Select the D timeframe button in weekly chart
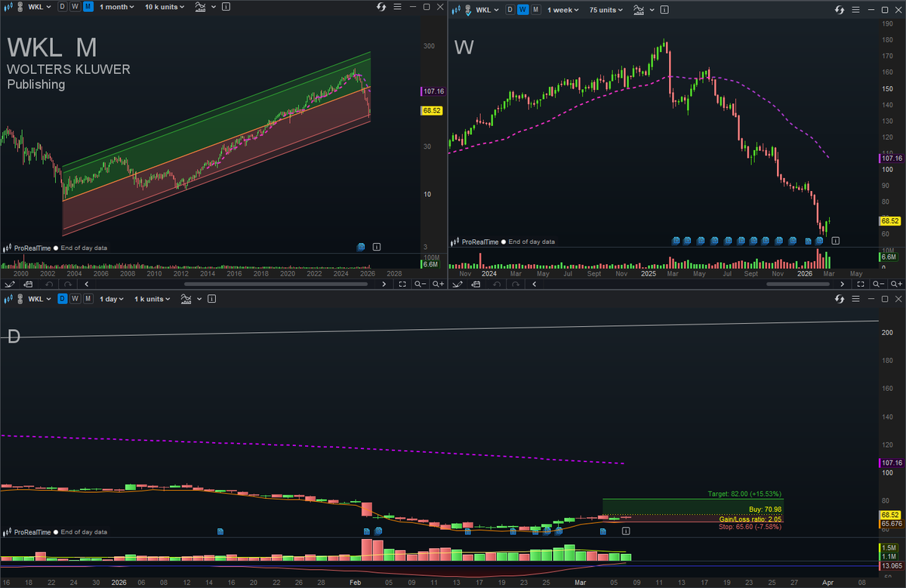The image size is (906, 588). click(511, 10)
